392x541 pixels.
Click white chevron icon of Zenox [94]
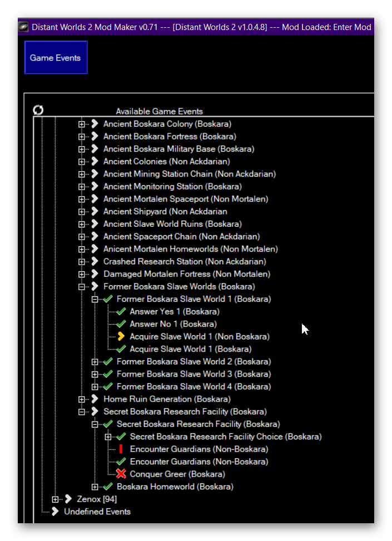(x=68, y=499)
